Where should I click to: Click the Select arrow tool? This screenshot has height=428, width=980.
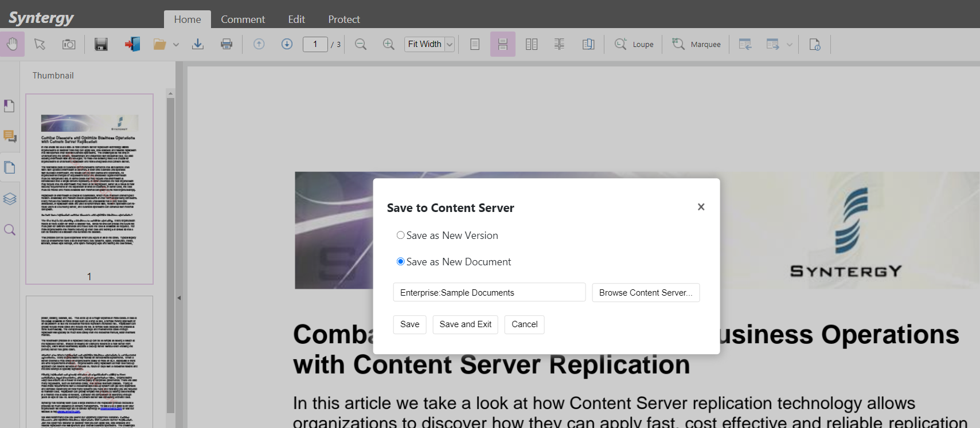[40, 44]
